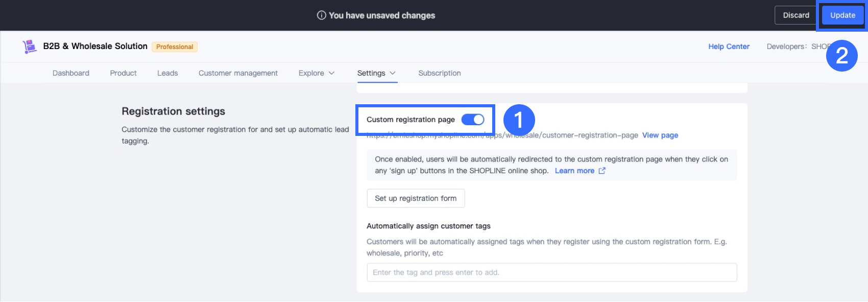The image size is (868, 302).
Task: Open the Customer management tab
Action: coord(238,73)
